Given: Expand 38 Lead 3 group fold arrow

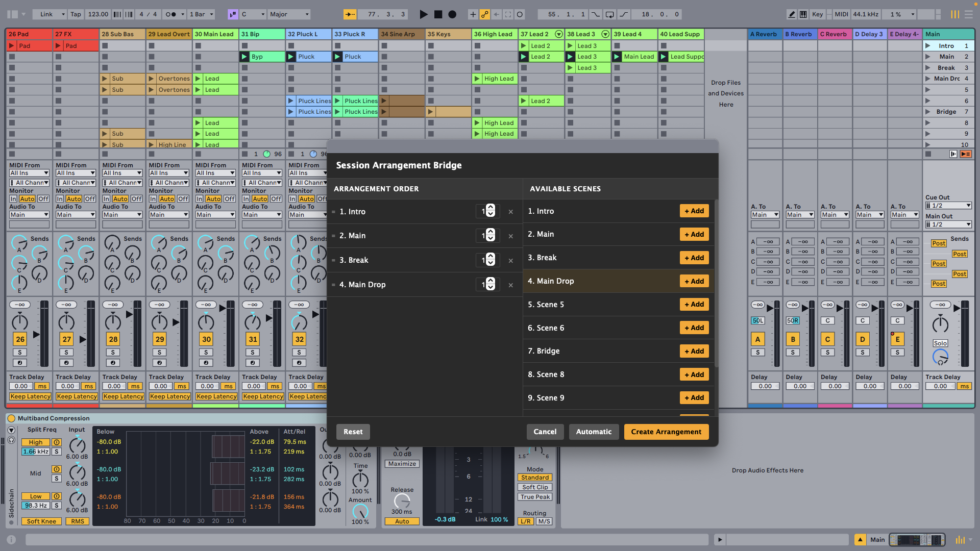Looking at the screenshot, I should click(x=605, y=34).
